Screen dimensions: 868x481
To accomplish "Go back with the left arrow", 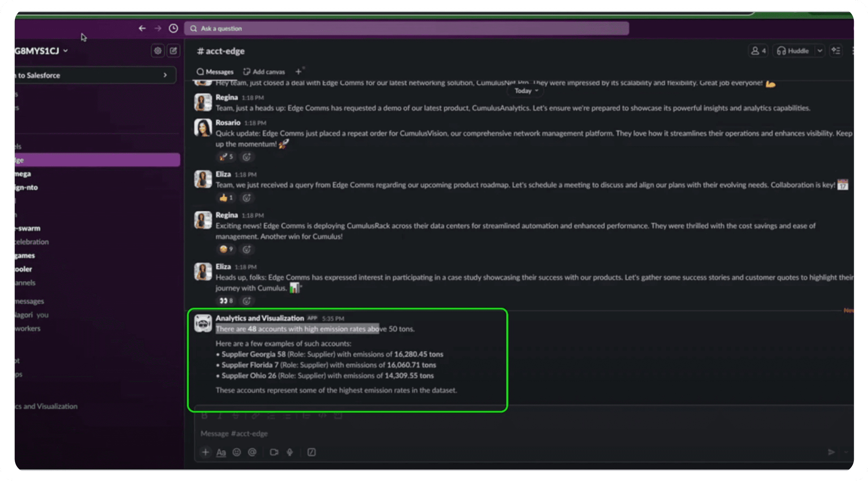I will [x=142, y=28].
